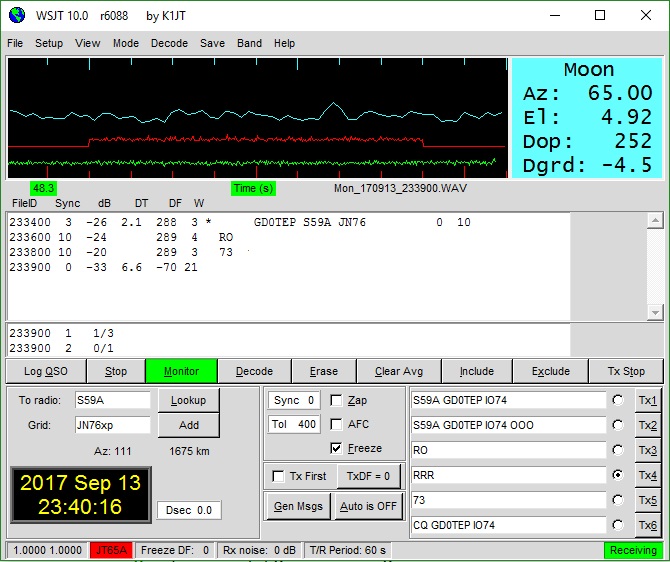The height and width of the screenshot is (562, 670).
Task: Select the RO message radio button
Action: [620, 450]
